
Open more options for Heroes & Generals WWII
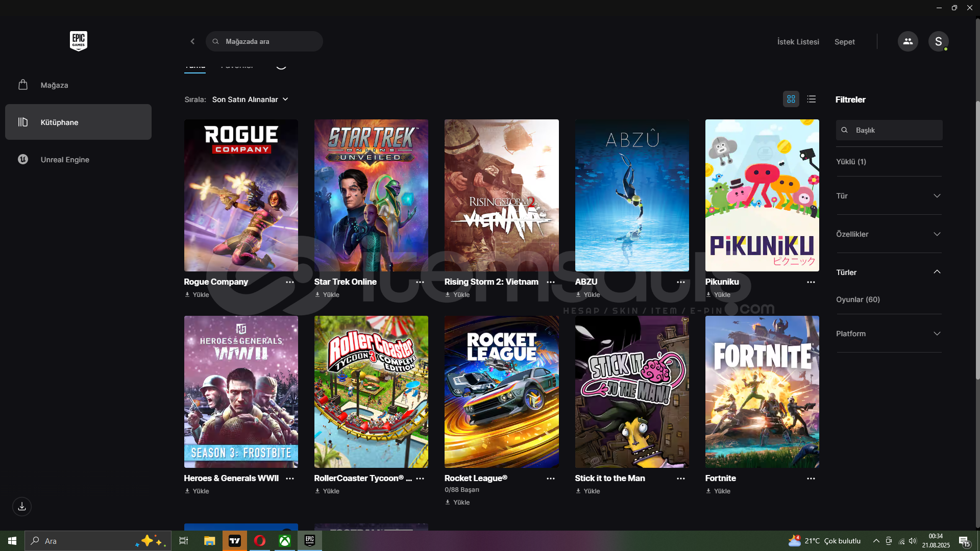[290, 479]
